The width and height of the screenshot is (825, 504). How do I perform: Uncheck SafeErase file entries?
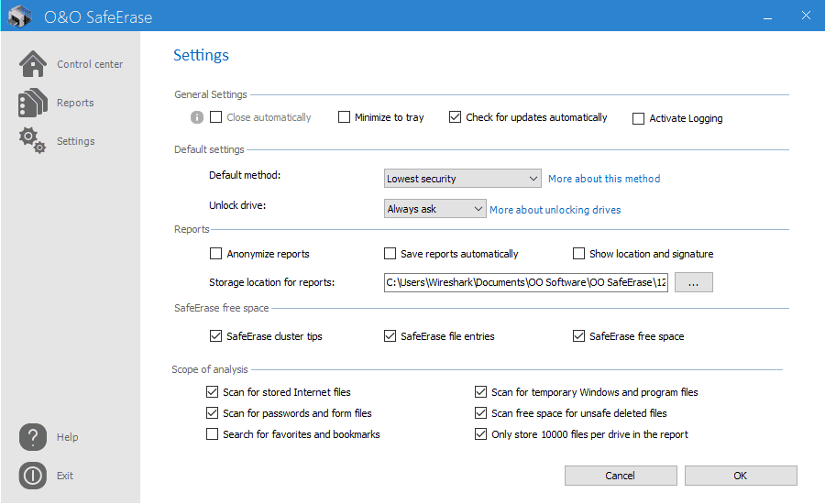click(390, 335)
